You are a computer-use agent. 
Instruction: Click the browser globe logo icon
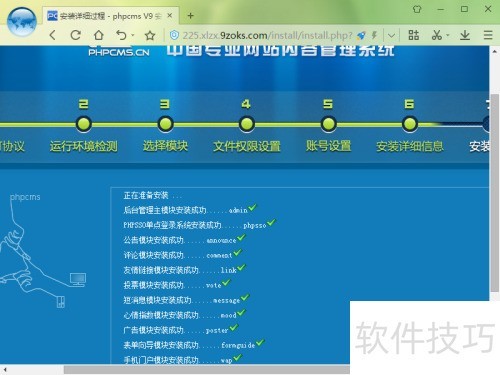coord(22,22)
